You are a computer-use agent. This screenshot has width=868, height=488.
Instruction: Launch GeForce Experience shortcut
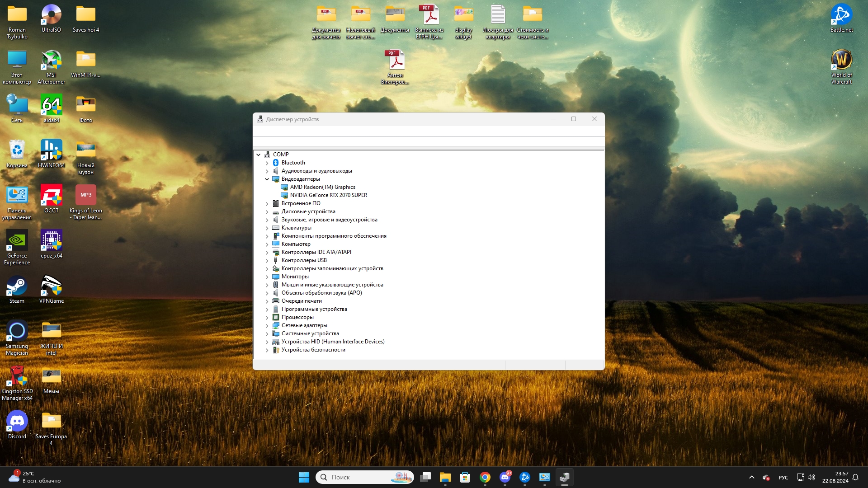[17, 241]
